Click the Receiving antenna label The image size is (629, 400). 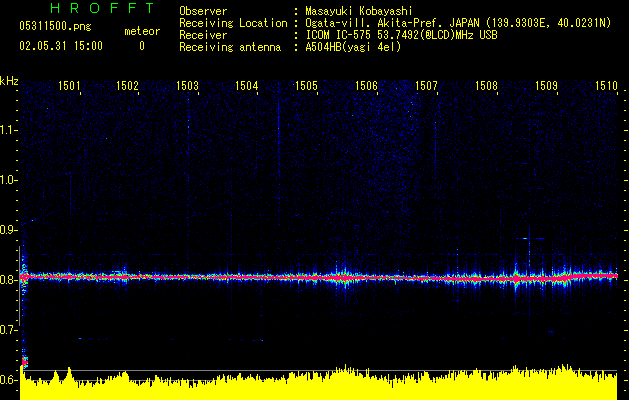click(x=230, y=47)
